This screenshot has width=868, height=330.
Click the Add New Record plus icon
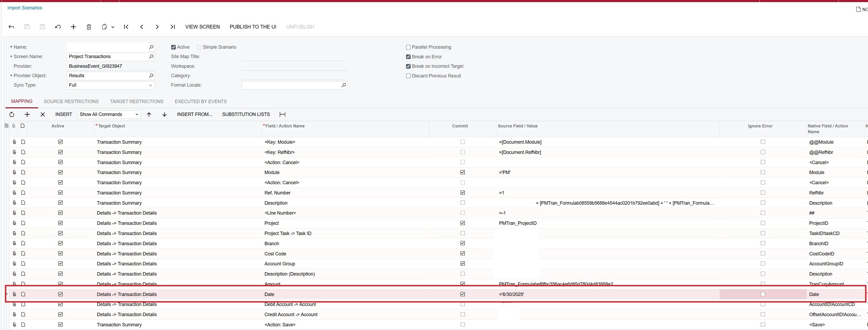click(x=73, y=27)
